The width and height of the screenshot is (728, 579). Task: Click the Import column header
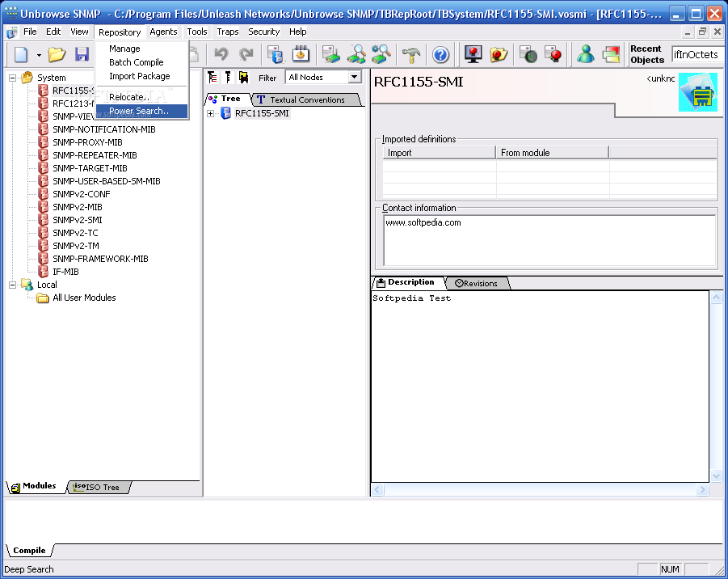439,153
